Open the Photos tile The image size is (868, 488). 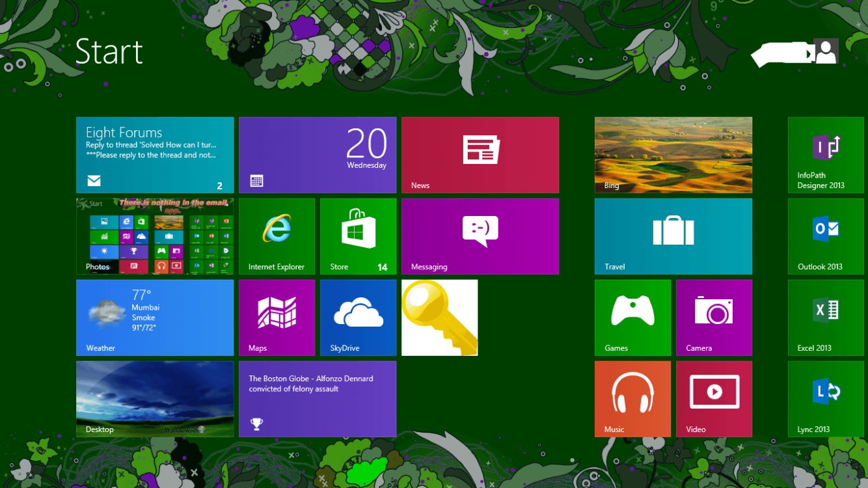point(155,236)
